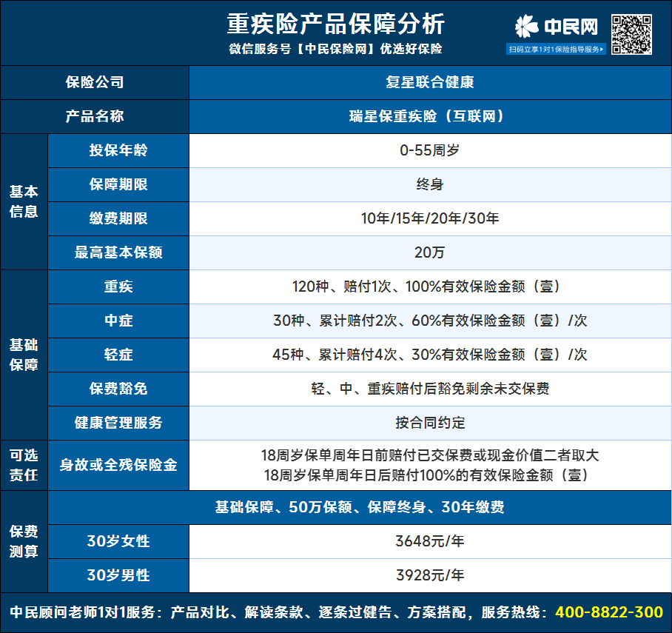672x633 pixels.
Task: Select the 重疾 row label
Action: coord(118,287)
